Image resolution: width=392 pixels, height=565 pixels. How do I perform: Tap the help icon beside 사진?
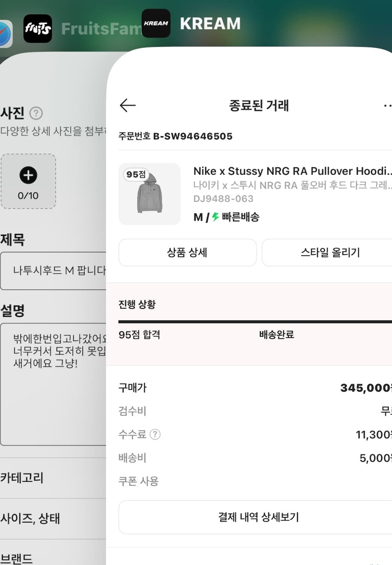pyautogui.click(x=36, y=113)
